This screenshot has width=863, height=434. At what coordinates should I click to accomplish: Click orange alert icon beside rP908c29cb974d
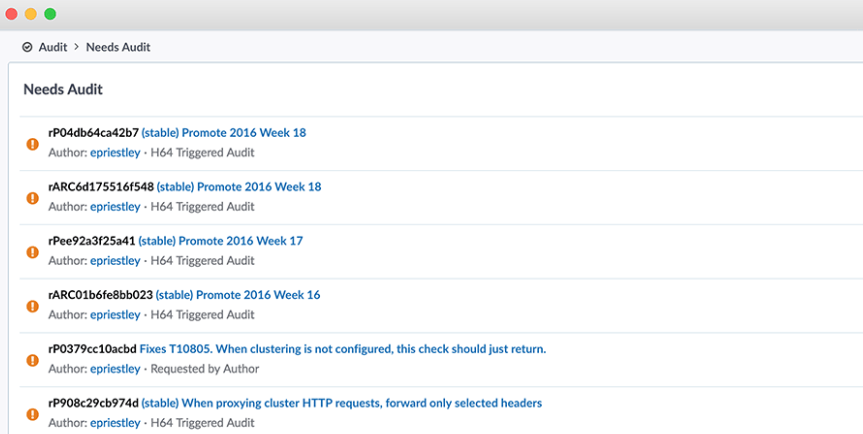point(32,413)
